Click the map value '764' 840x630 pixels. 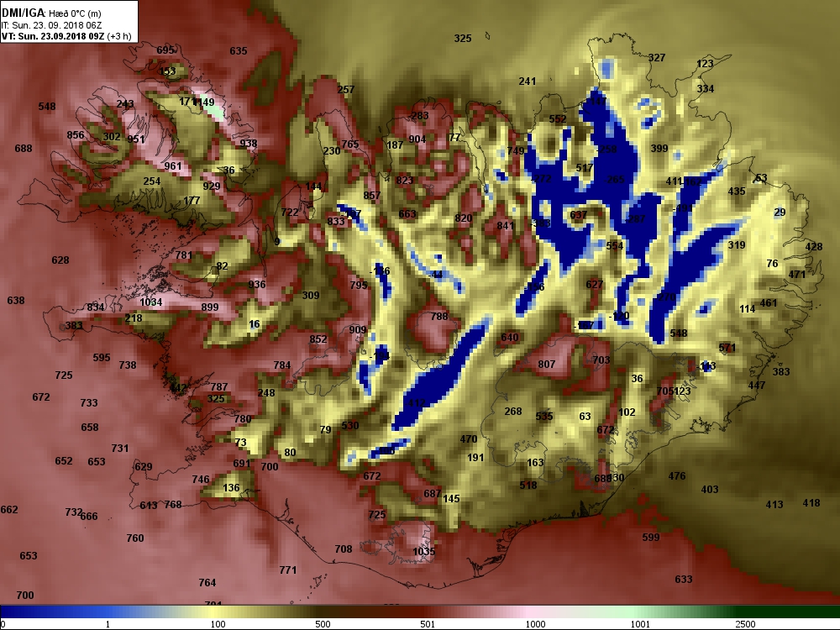point(207,582)
